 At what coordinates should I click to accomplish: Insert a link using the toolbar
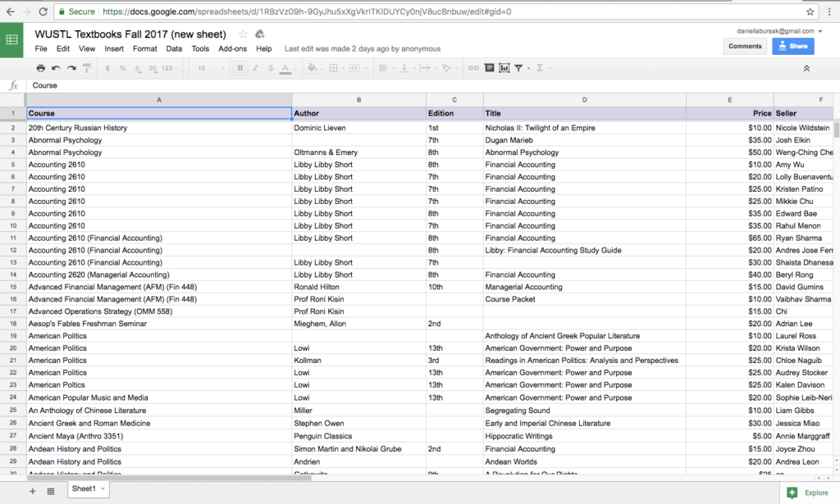(473, 67)
